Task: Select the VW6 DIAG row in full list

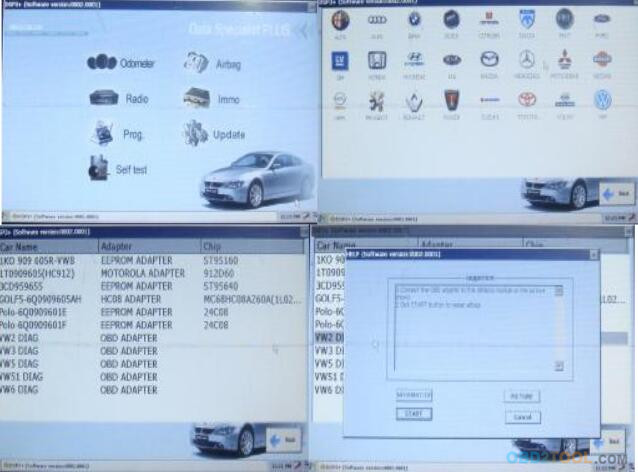Action: tap(152, 390)
